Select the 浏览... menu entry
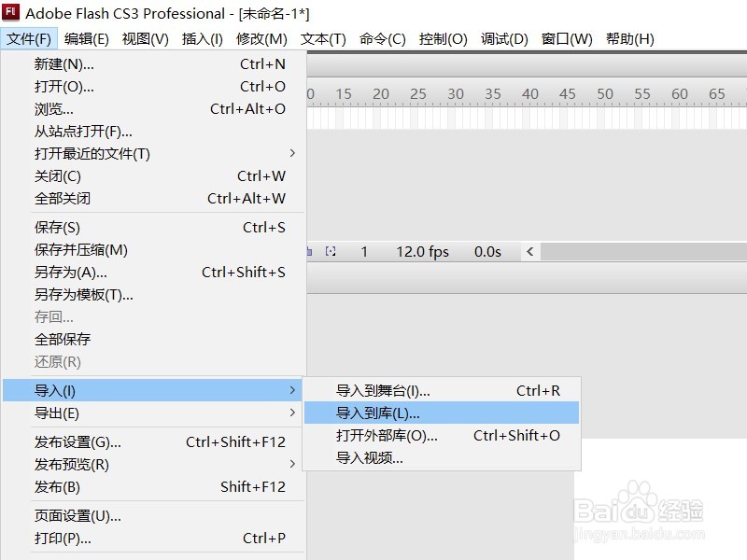The height and width of the screenshot is (560, 747). point(153,108)
